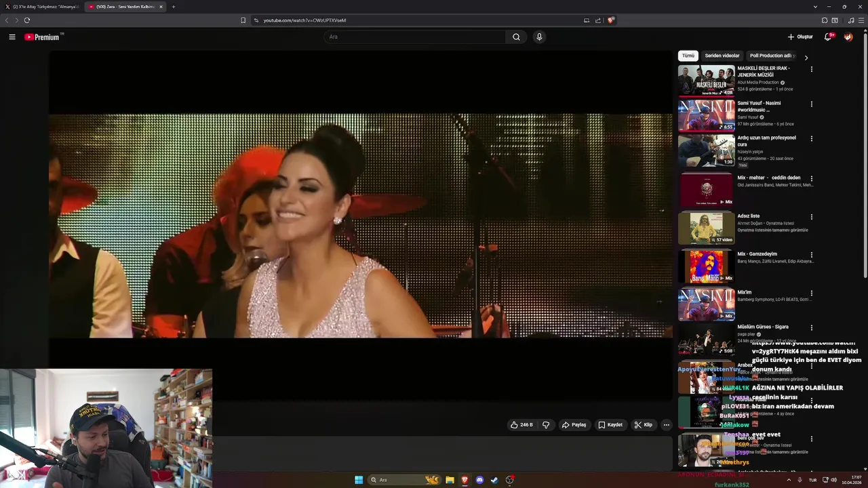
Task: Show hidden system tray icons chevron
Action: 789,480
